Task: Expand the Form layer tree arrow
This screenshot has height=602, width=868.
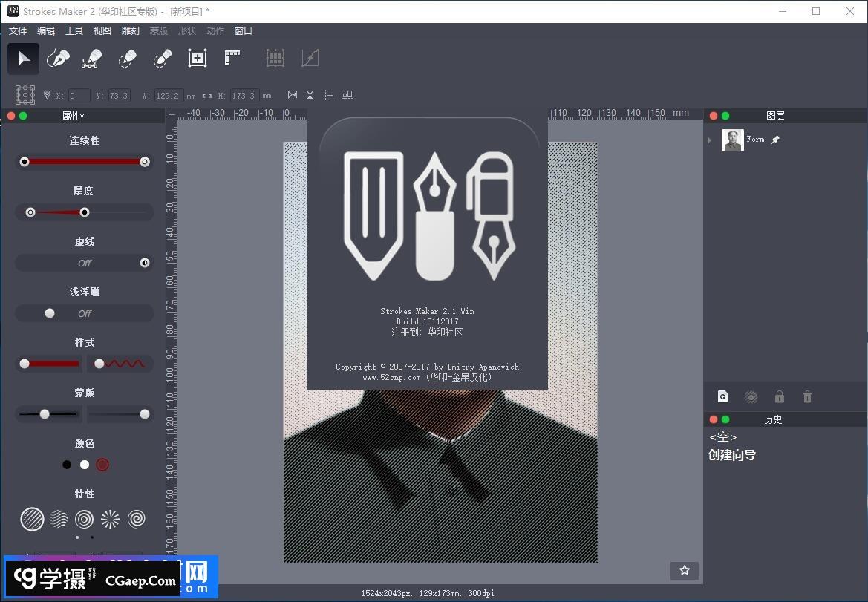Action: (710, 140)
